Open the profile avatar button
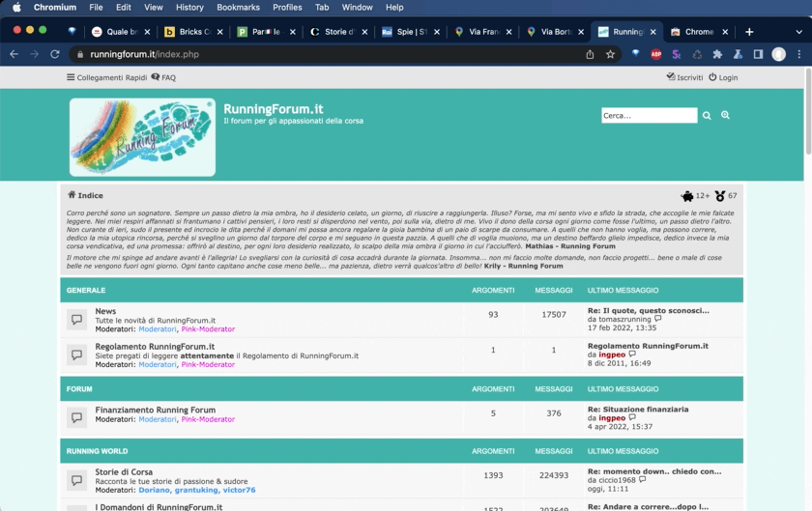 click(x=779, y=54)
